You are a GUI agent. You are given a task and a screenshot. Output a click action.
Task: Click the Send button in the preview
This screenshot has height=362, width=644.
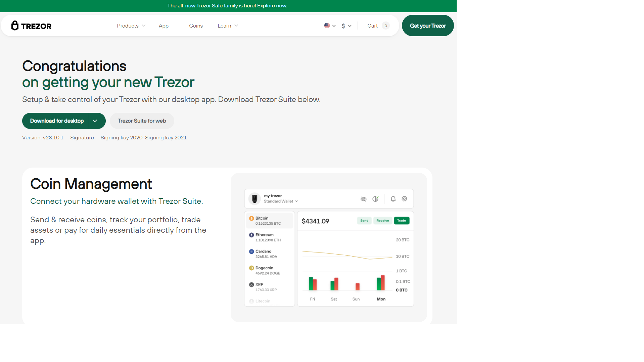(x=364, y=221)
